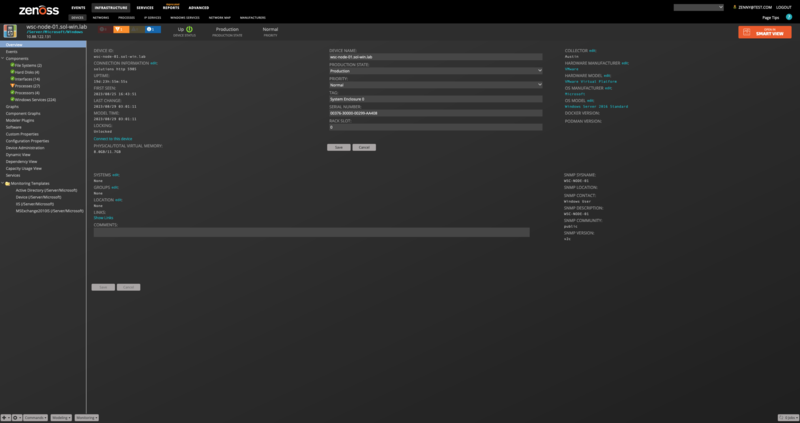Click the gear actions button in bottom toolbar
Viewport: 800px width, 423px height.
17,417
